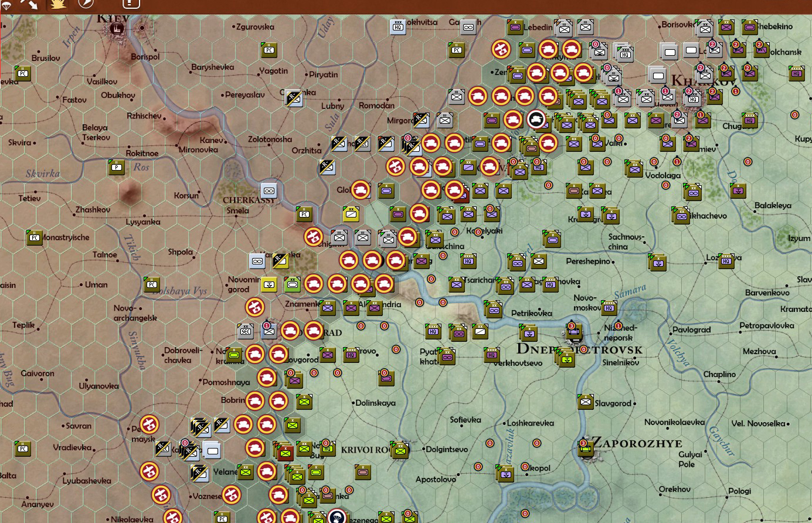Select the XXXXX HQ unit below Volchansk
The image size is (812, 523).
[797, 73]
